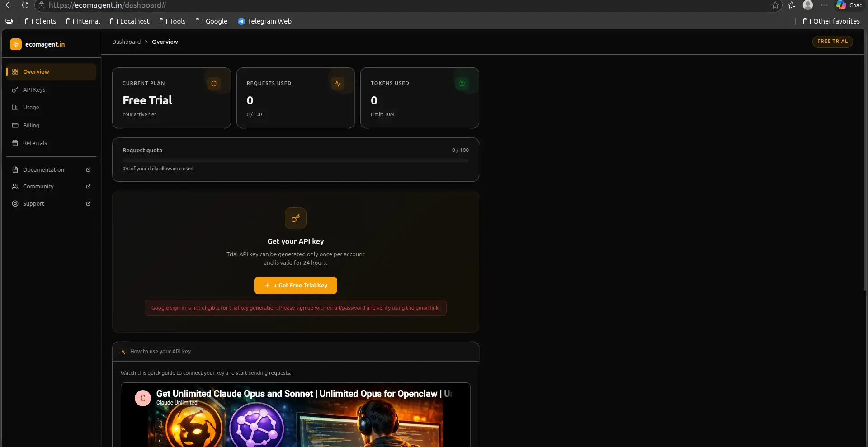This screenshot has width=868, height=447.
Task: Click the page vertical scrollbar
Action: 865,160
